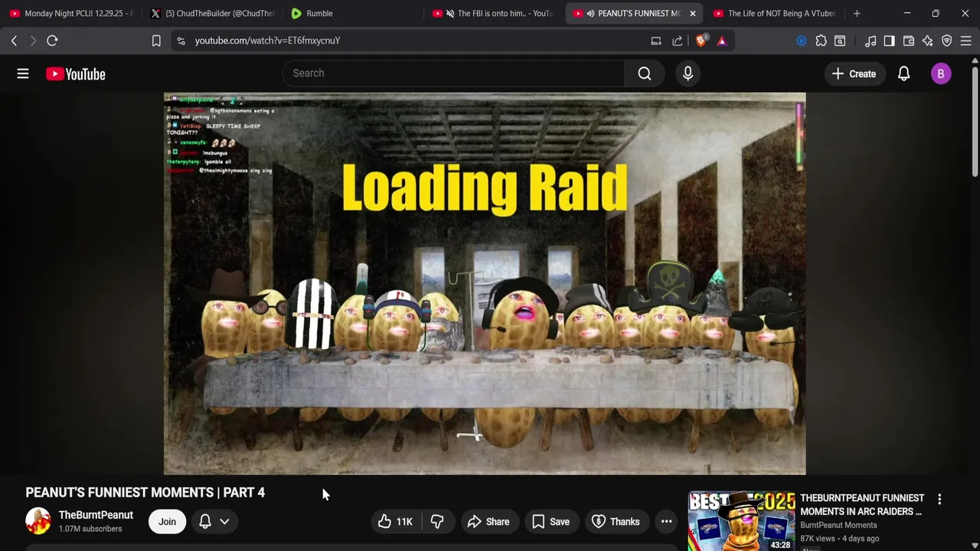Viewport: 980px width, 551px height.
Task: Open the Brave Rewards triangle icon
Action: (x=722, y=41)
